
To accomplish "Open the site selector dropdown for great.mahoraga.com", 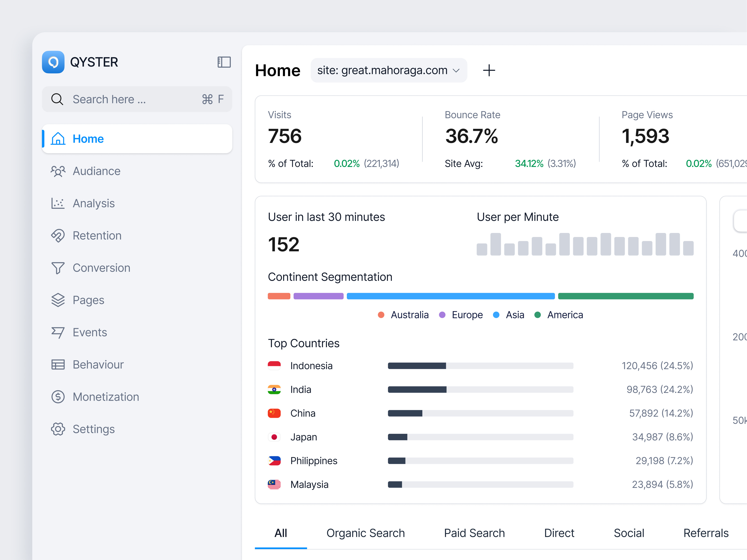I will coord(388,70).
